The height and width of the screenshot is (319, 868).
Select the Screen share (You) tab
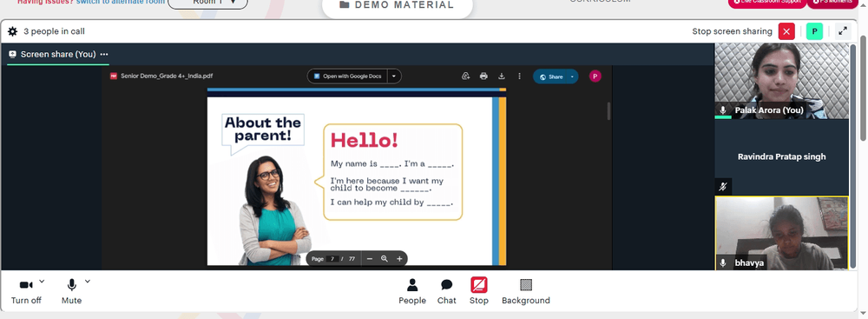click(57, 55)
